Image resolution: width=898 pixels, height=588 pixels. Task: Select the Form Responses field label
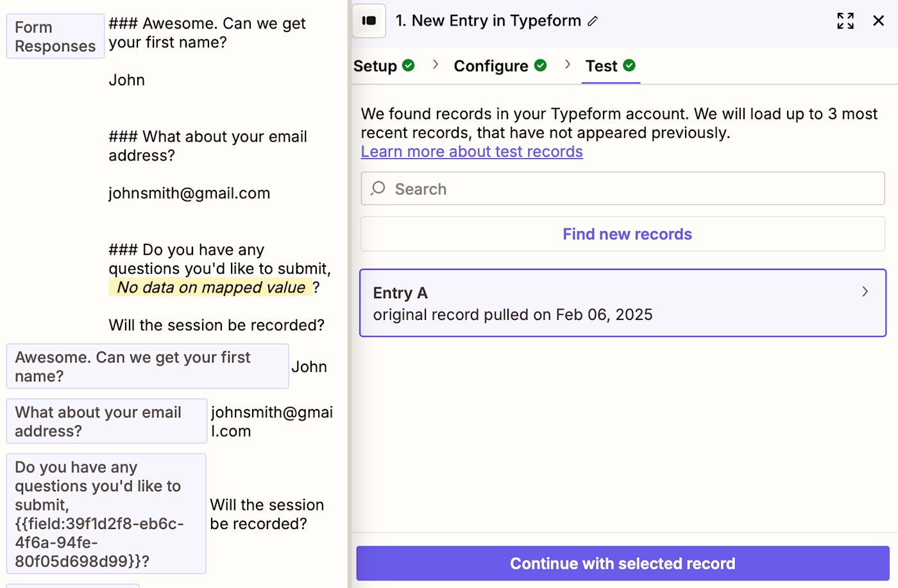55,37
